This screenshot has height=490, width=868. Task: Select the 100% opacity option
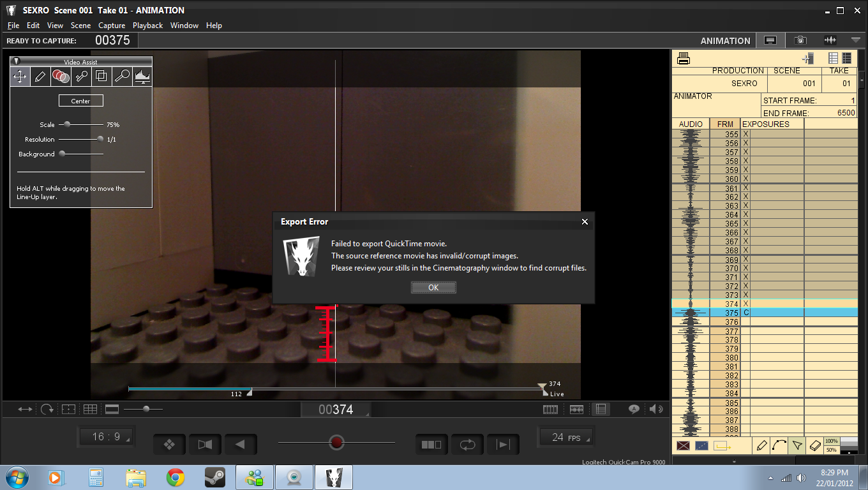(832, 442)
